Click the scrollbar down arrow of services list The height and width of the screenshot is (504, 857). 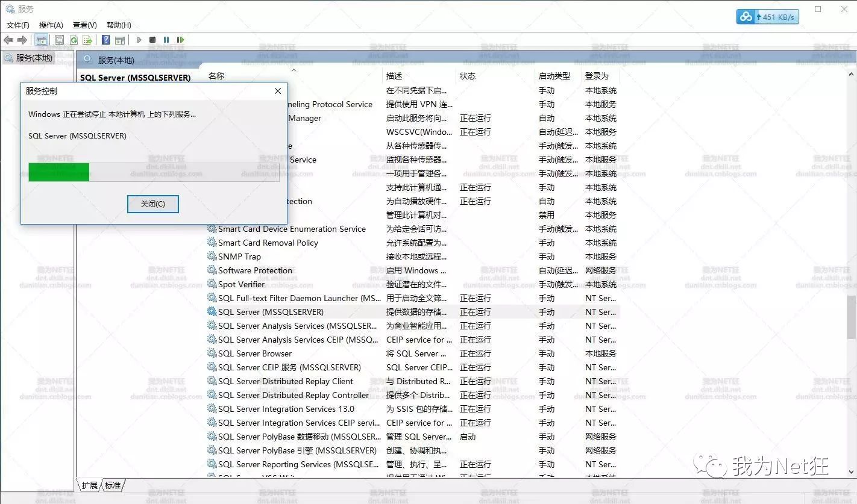[x=851, y=472]
